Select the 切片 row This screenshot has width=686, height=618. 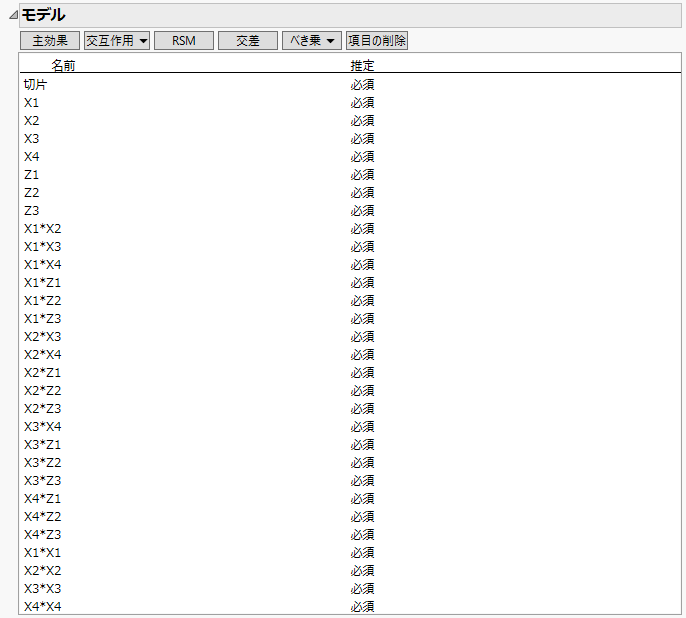[35, 84]
